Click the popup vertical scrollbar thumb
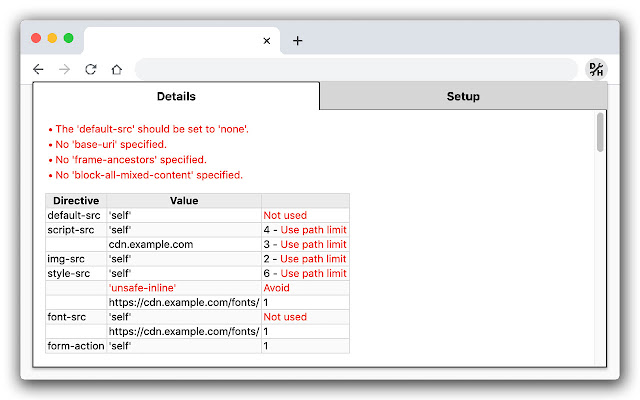The width and height of the screenshot is (640, 400). click(600, 132)
